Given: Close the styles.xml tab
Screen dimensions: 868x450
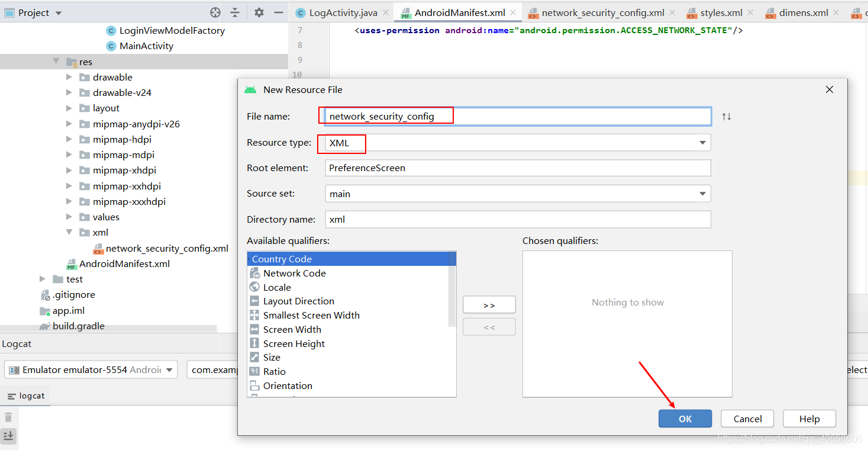Looking at the screenshot, I should click(x=751, y=12).
